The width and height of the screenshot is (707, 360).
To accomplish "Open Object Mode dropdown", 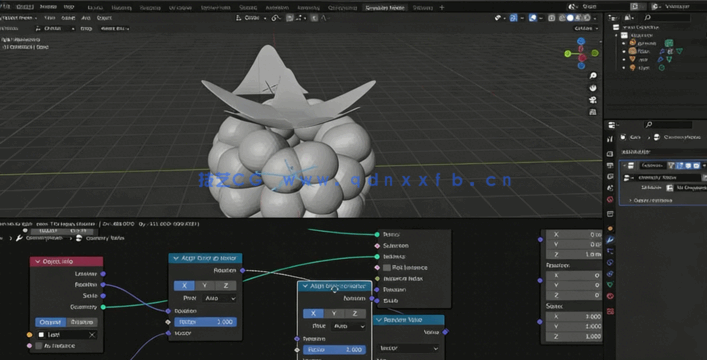I will [x=18, y=18].
